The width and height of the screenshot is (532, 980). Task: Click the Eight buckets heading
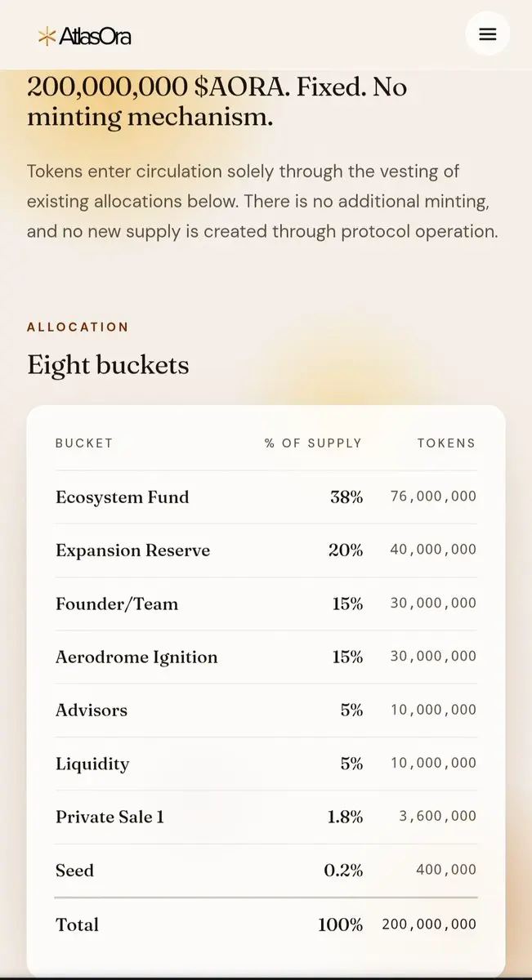(108, 364)
